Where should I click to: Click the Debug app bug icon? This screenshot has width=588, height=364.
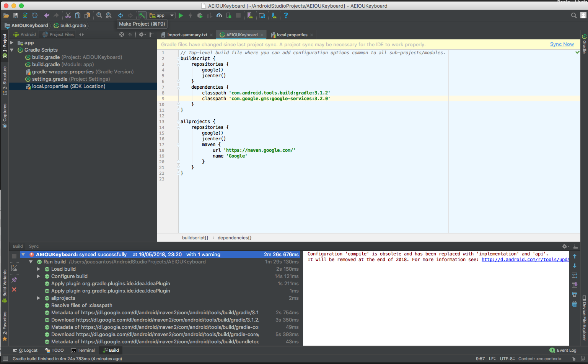(200, 15)
